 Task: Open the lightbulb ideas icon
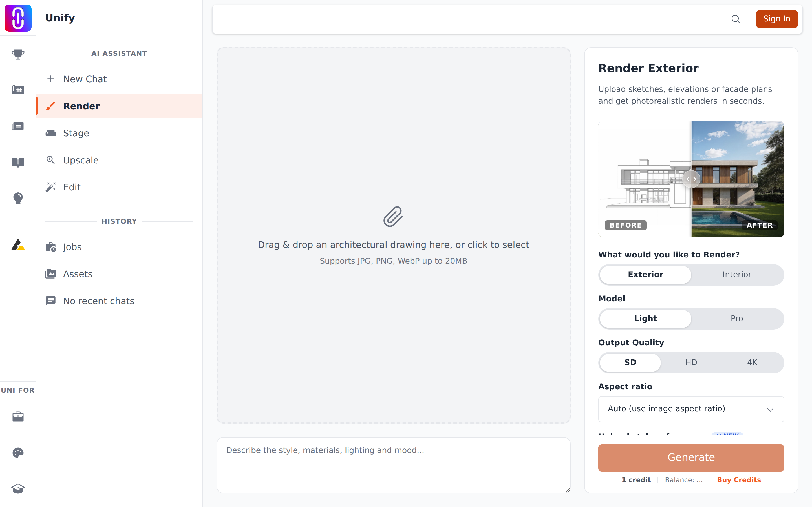18,198
